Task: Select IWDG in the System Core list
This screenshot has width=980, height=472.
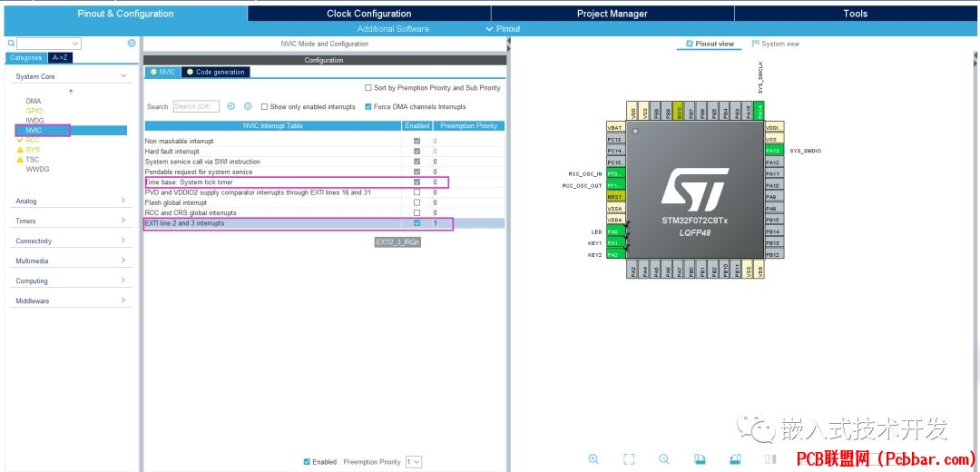Action: coord(35,121)
